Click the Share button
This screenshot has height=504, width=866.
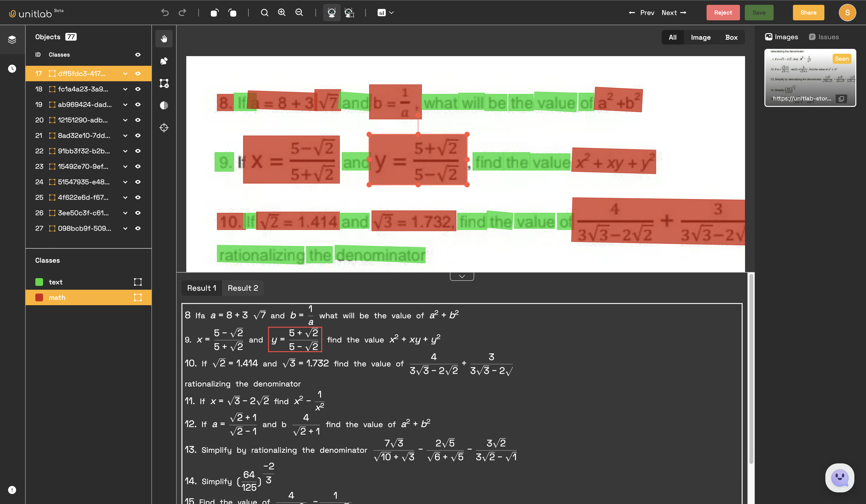click(x=808, y=13)
